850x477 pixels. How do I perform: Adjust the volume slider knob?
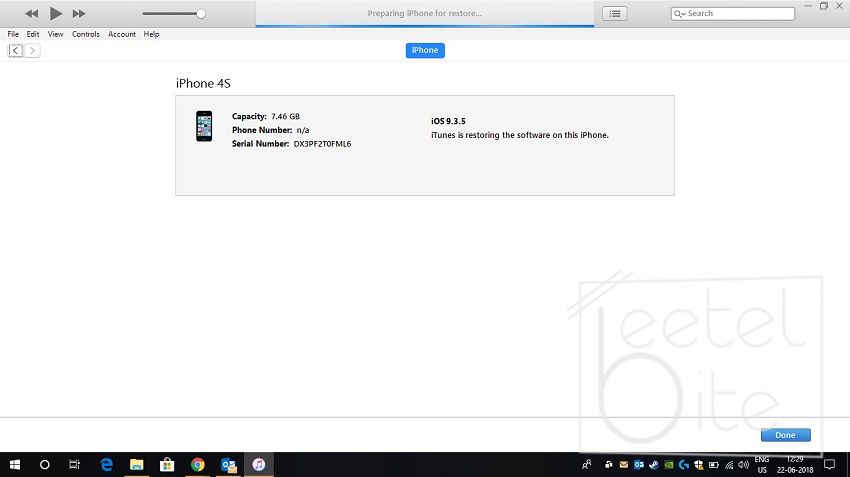[201, 14]
